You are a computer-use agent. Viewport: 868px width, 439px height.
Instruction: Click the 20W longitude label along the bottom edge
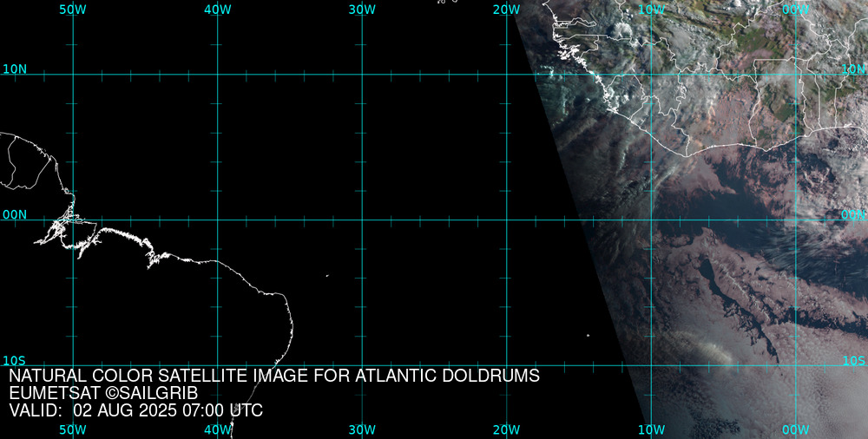pyautogui.click(x=507, y=429)
